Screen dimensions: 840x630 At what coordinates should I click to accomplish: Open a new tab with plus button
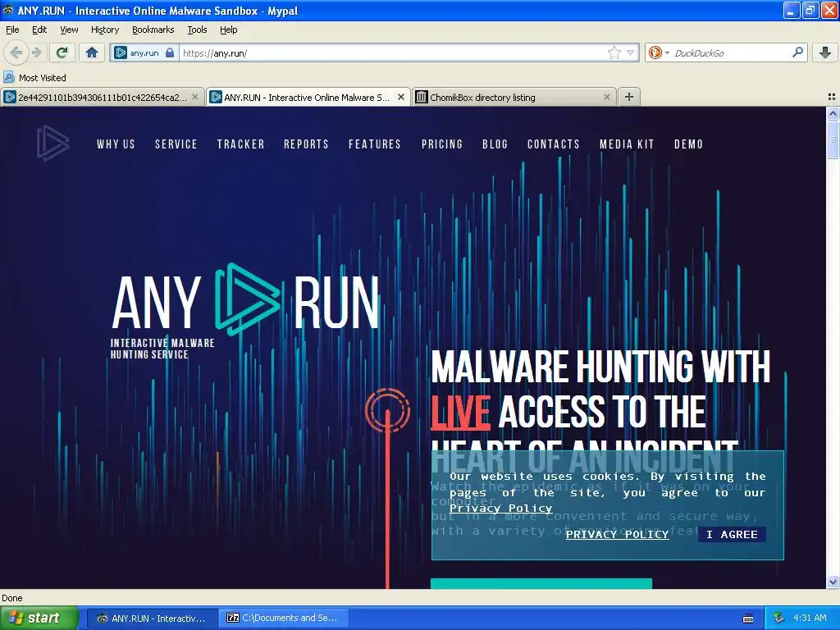coord(629,97)
